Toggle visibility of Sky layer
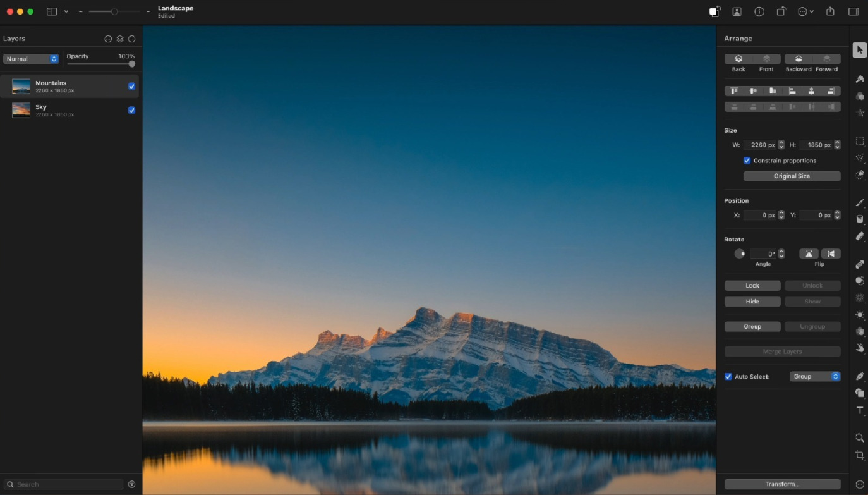Image resolution: width=868 pixels, height=495 pixels. click(x=131, y=110)
